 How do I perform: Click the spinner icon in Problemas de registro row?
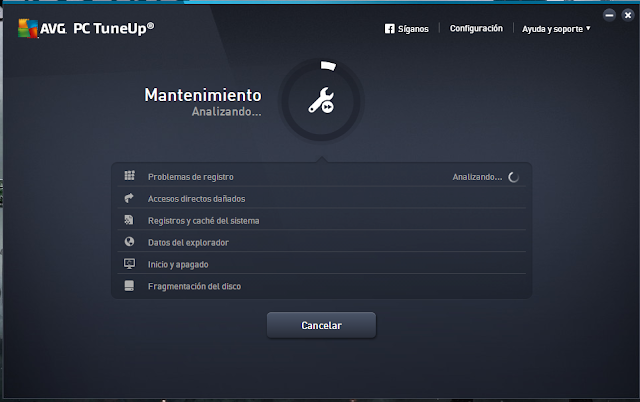[x=513, y=177]
